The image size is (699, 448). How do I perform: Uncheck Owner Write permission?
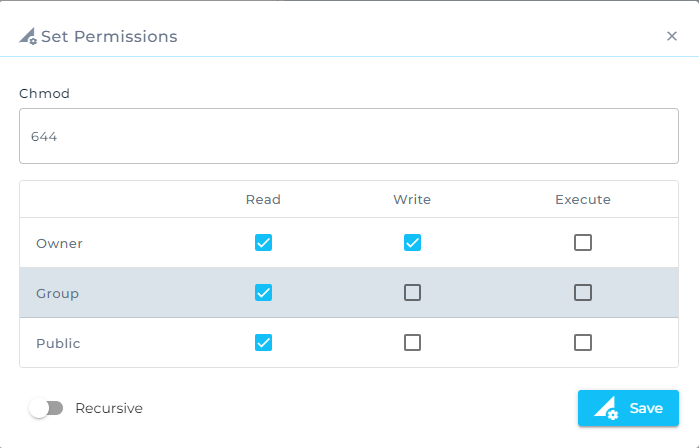click(412, 242)
